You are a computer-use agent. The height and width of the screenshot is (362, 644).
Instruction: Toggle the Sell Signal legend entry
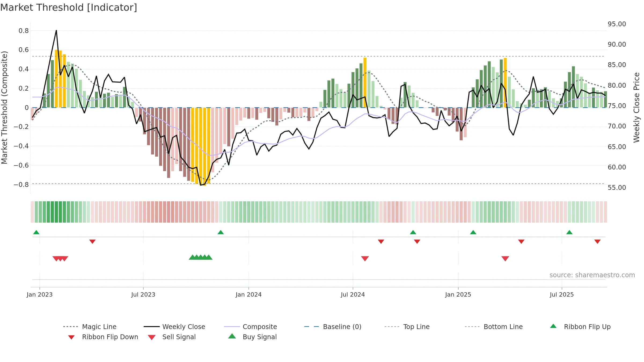(172, 337)
